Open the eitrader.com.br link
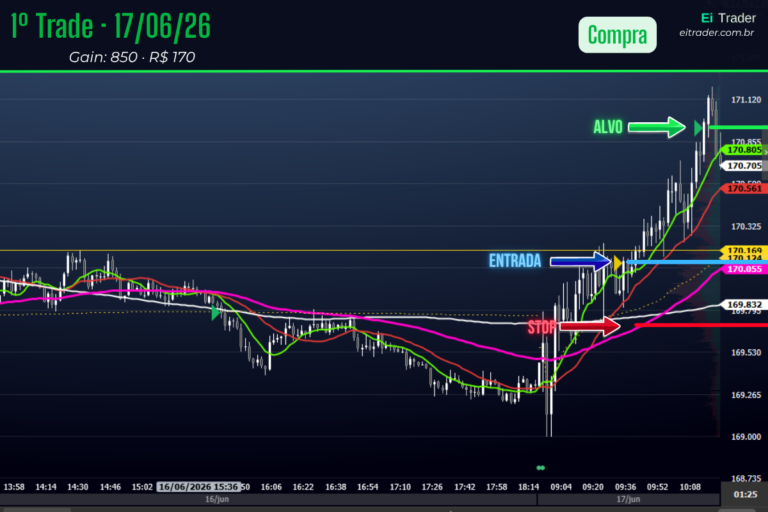This screenshot has height=512, width=768. (x=716, y=33)
